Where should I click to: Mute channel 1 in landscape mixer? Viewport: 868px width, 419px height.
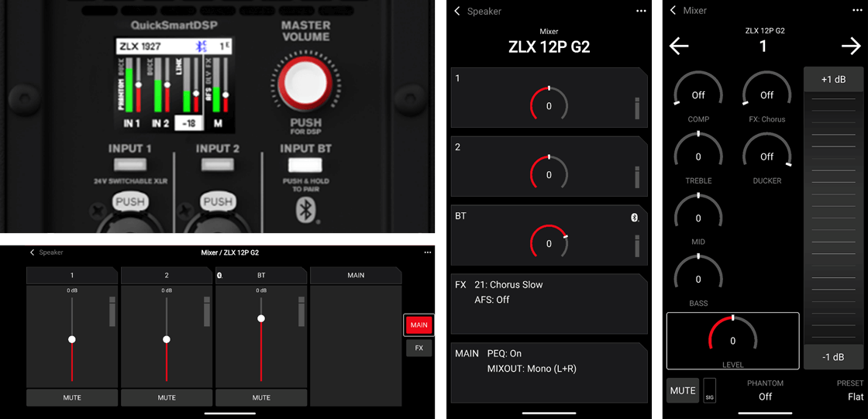point(72,397)
